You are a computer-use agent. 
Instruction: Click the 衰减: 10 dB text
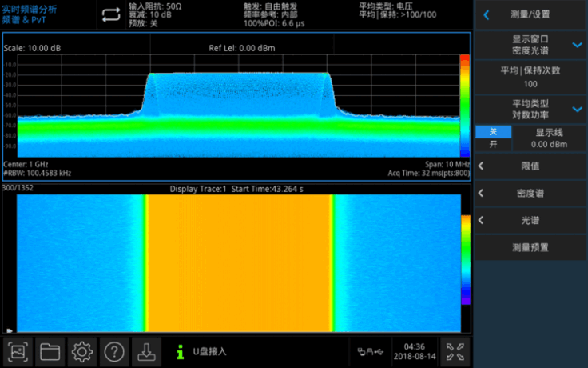[x=149, y=14]
